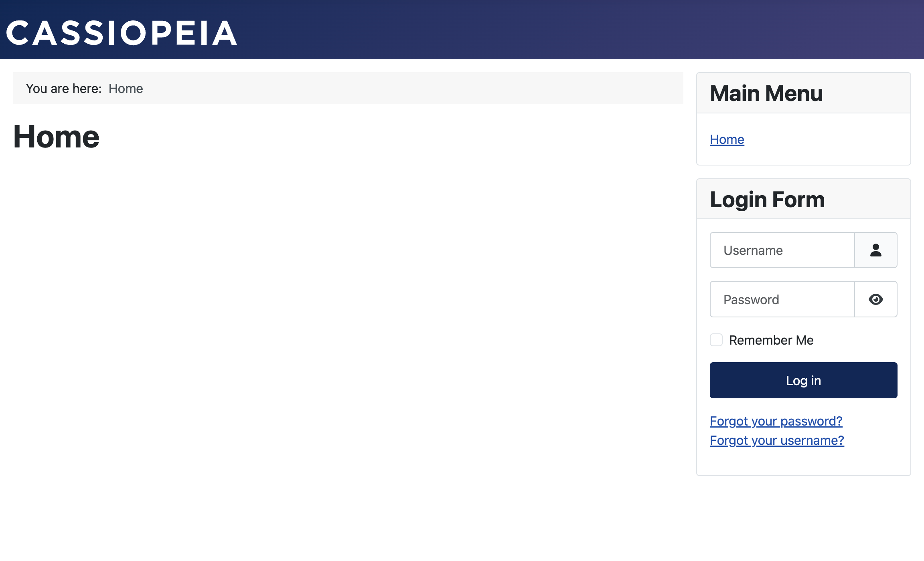Open the Forgot your password link
This screenshot has width=924, height=561.
(x=776, y=421)
